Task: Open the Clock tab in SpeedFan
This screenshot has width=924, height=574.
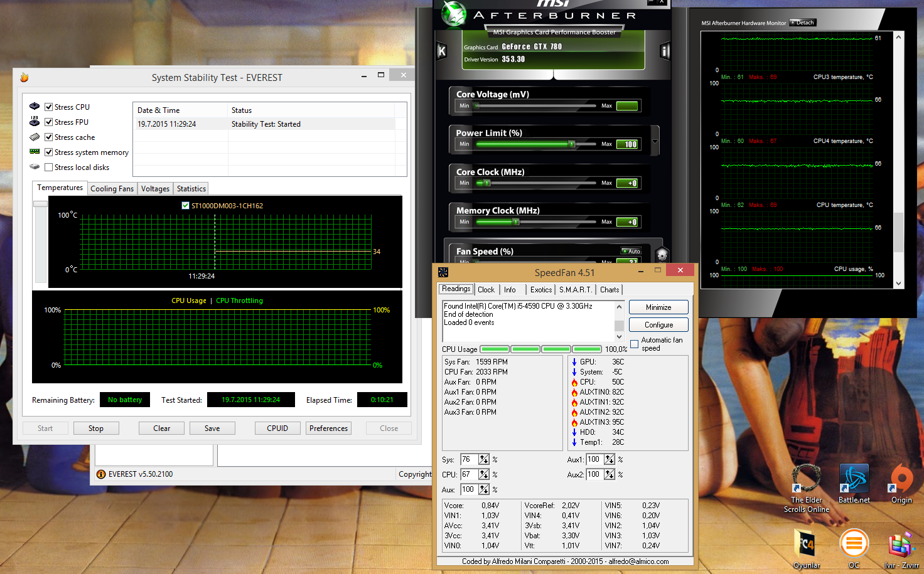Action: click(x=486, y=290)
